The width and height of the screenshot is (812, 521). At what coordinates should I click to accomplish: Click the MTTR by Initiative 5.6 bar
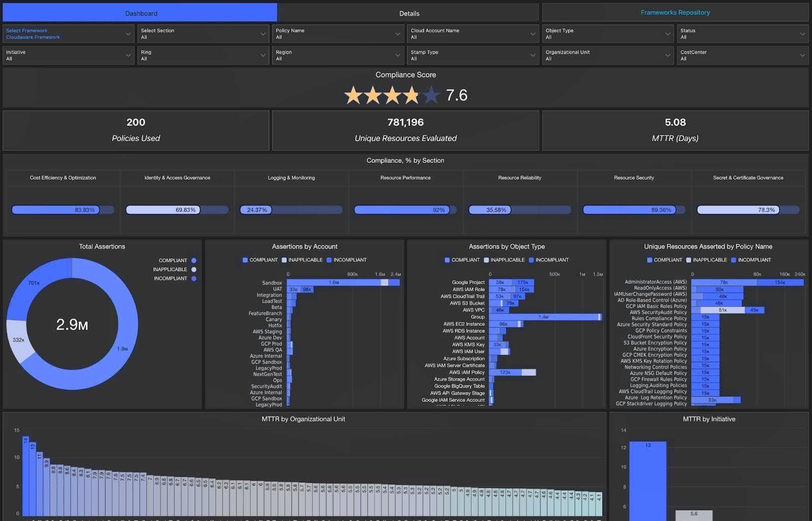[694, 515]
